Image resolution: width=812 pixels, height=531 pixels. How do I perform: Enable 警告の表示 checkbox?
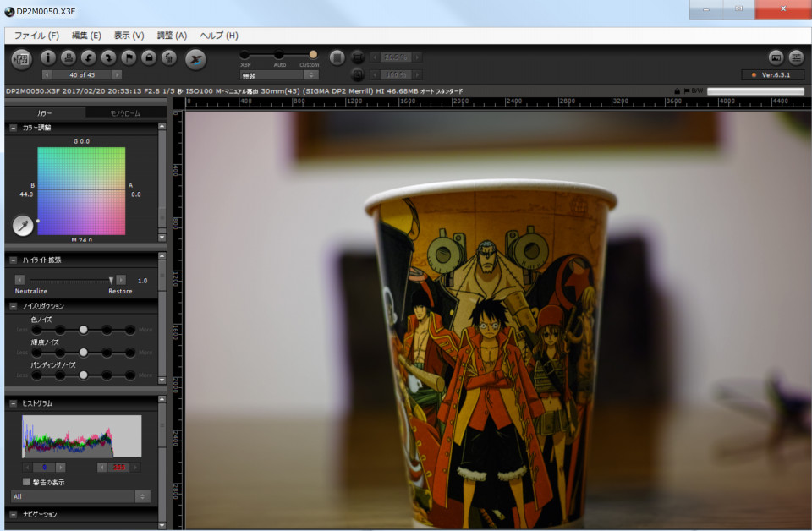[26, 482]
